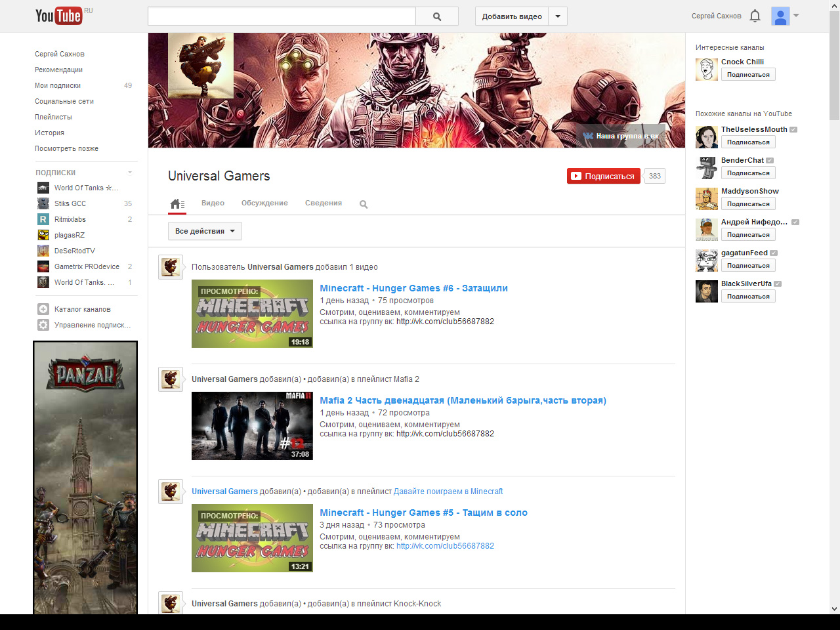Click the vk.com link under Hunger Games #5

pyautogui.click(x=445, y=546)
